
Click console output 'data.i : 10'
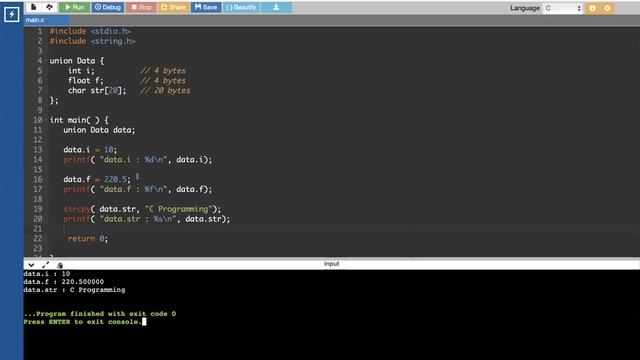click(47, 274)
